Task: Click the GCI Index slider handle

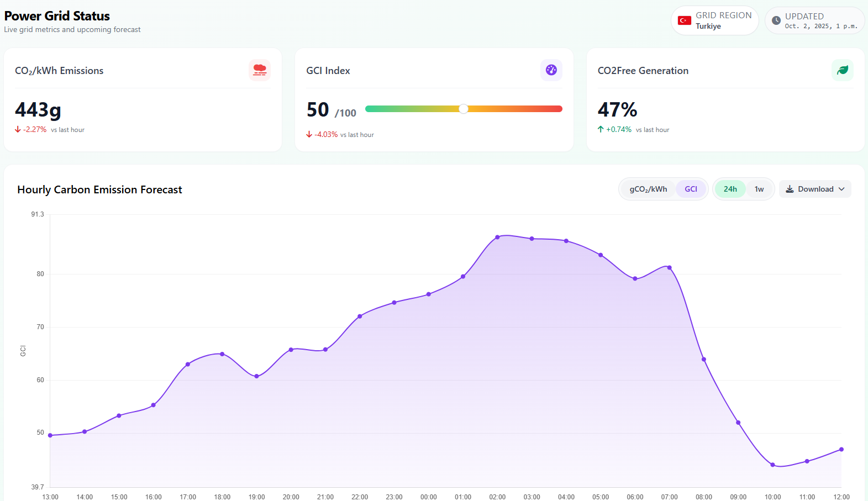Action: [464, 109]
